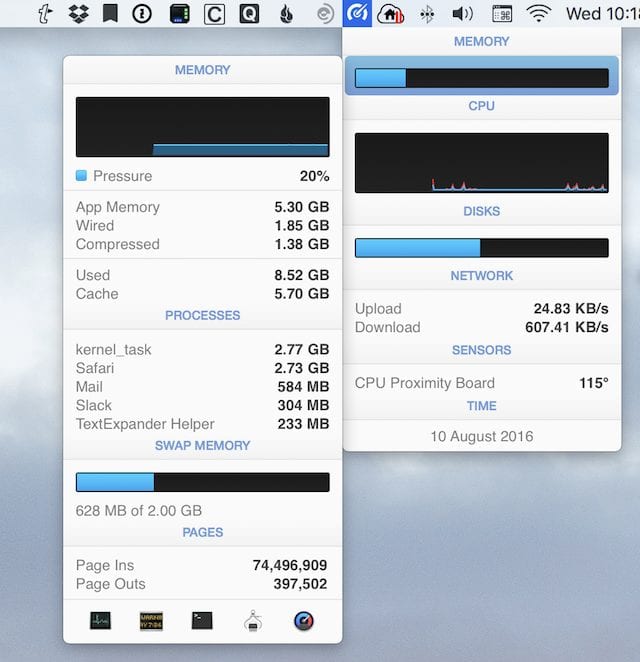The image size is (640, 662).
Task: Open Activity Monitor from the bottom icon row
Action: click(100, 621)
